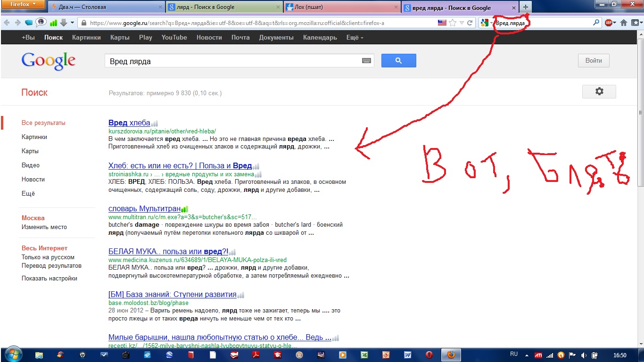The image size is (644, 362).
Task: Open 'Новости' in Google top bar
Action: [x=209, y=37]
